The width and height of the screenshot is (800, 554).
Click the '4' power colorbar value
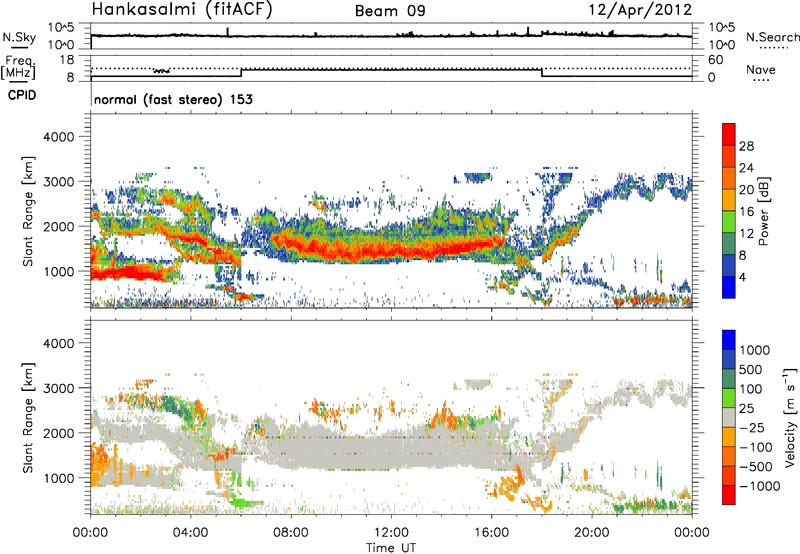[743, 278]
